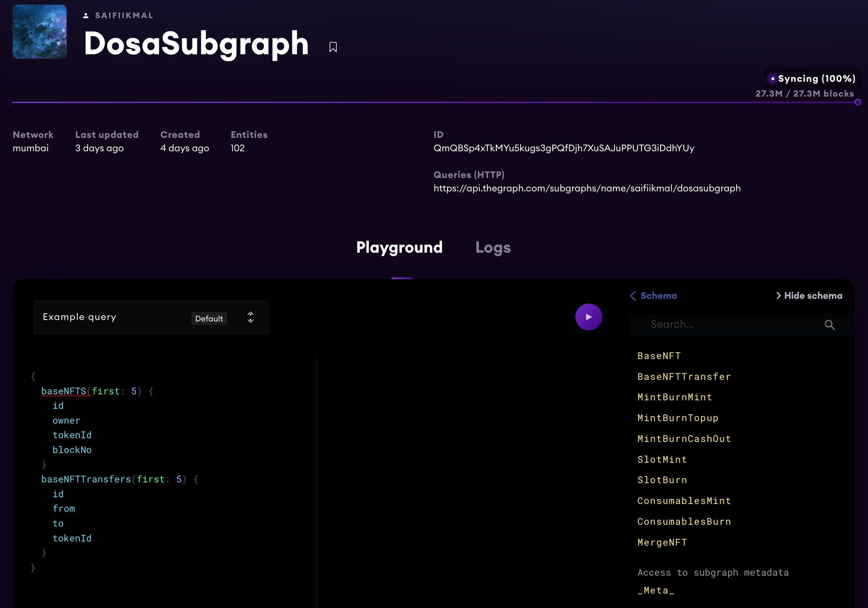The width and height of the screenshot is (868, 608).
Task: Click the Queries HTTP endpoint URL
Action: 587,189
